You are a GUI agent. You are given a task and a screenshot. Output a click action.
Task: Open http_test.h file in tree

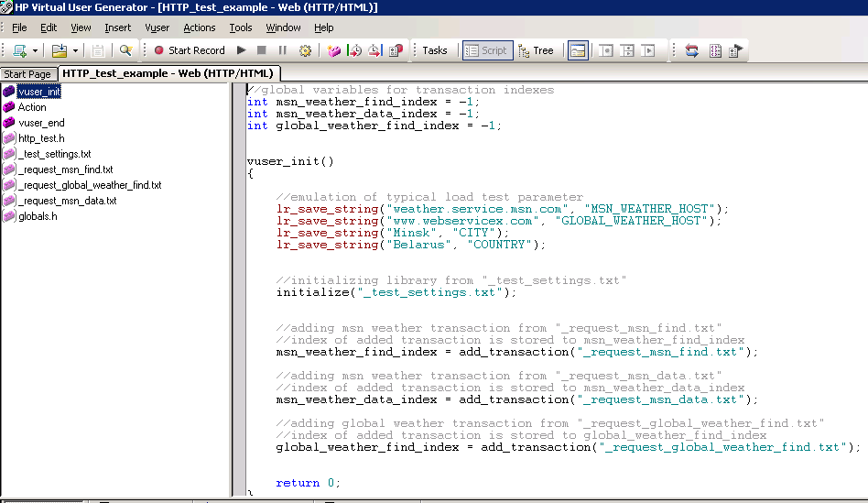coord(41,138)
